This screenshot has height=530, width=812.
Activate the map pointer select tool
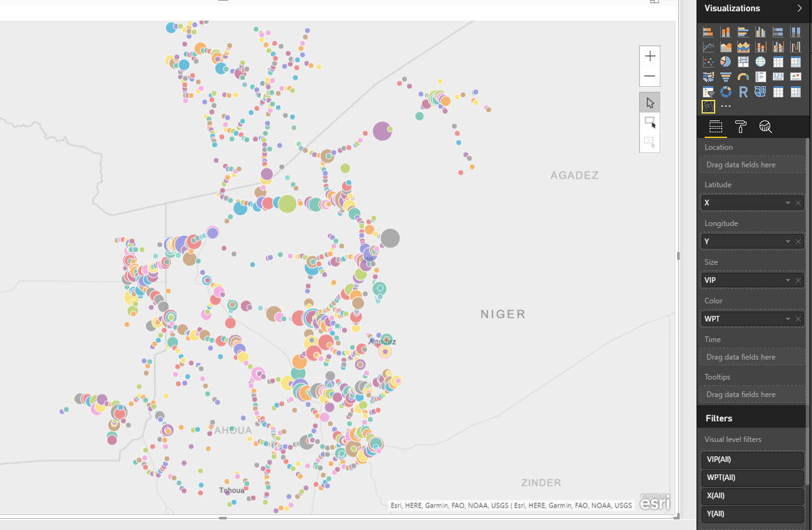[x=650, y=102]
